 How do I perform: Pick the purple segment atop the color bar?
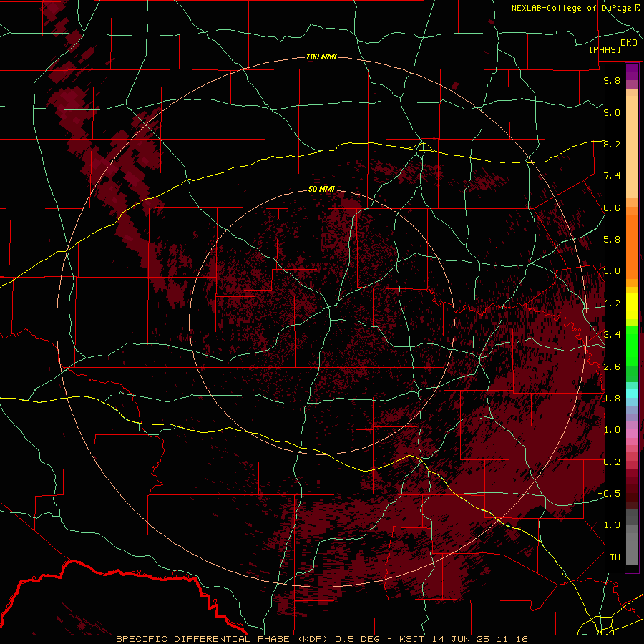(x=632, y=72)
